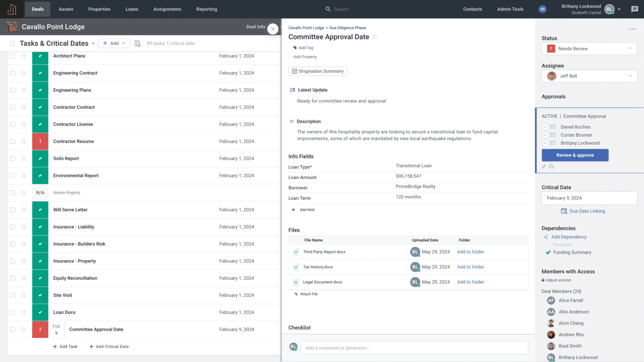
Task: Click the Add Tag label icon
Action: [x=294, y=47]
